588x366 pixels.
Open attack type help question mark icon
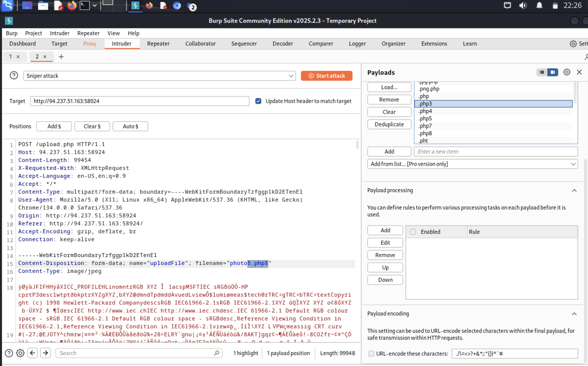14,76
